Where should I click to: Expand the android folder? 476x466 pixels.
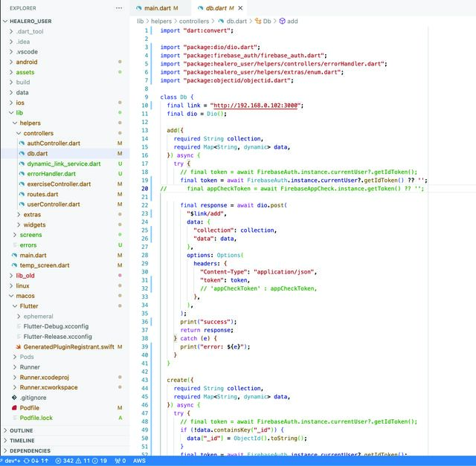(x=11, y=62)
